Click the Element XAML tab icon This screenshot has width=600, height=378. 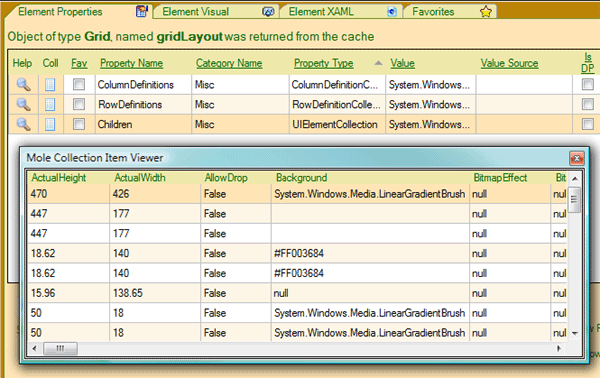(392, 12)
